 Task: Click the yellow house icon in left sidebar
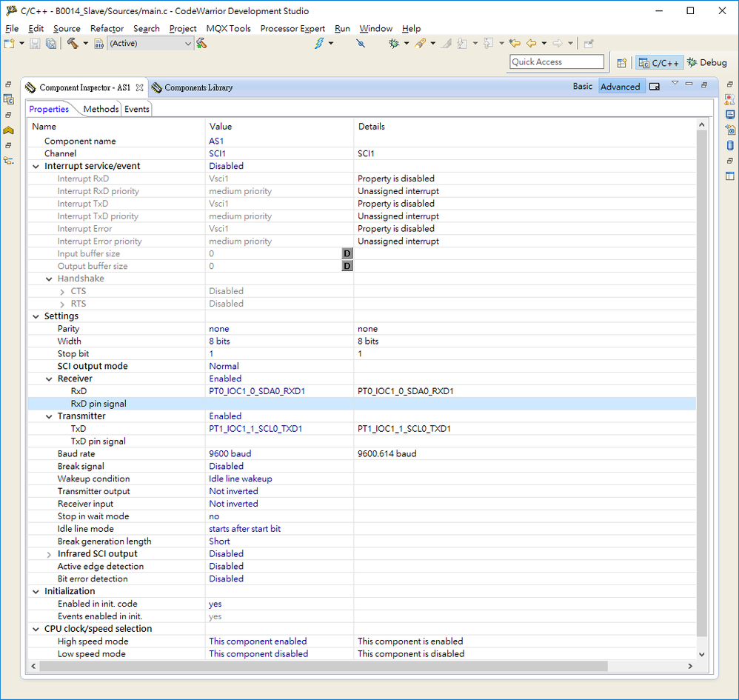[x=8, y=130]
